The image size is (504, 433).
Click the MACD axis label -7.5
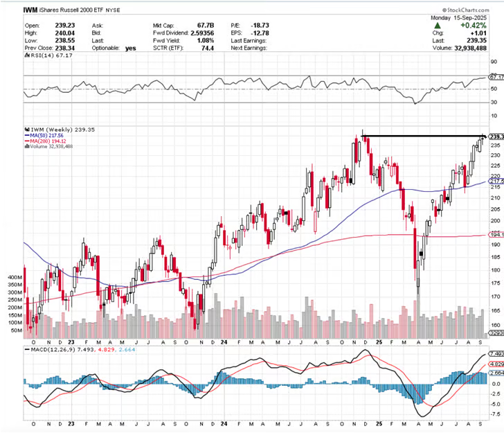496,414
